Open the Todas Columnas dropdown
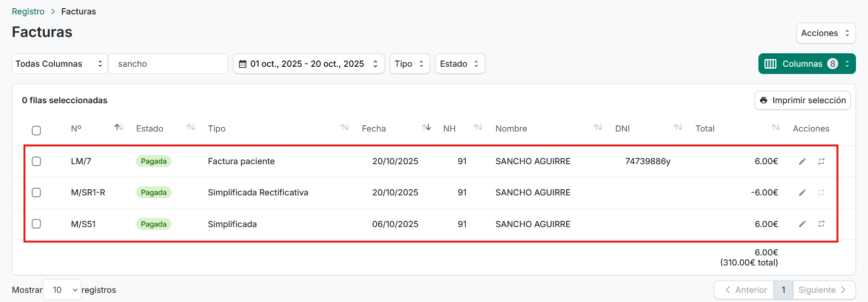The image size is (868, 302). pyautogui.click(x=60, y=64)
